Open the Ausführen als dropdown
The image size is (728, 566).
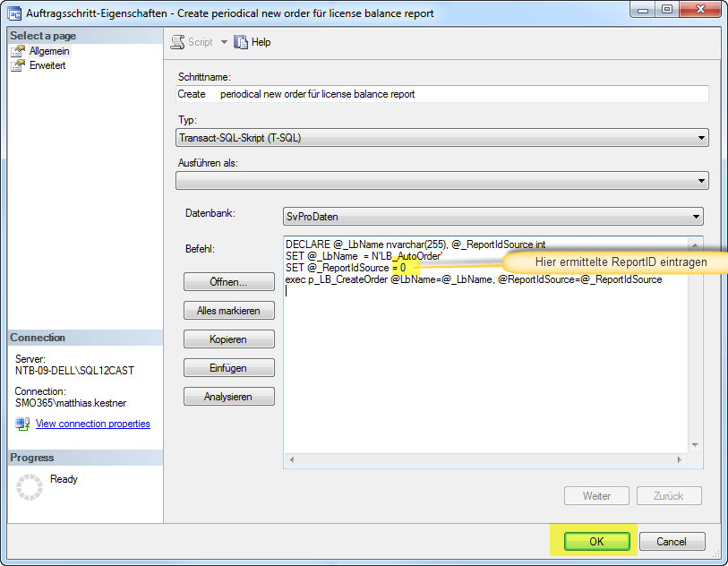[699, 181]
